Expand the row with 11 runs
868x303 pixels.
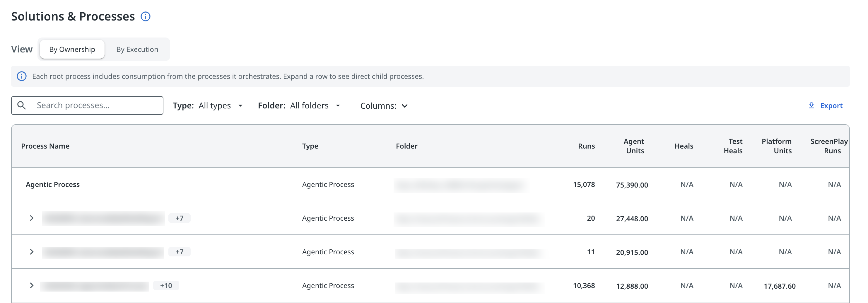coord(32,252)
